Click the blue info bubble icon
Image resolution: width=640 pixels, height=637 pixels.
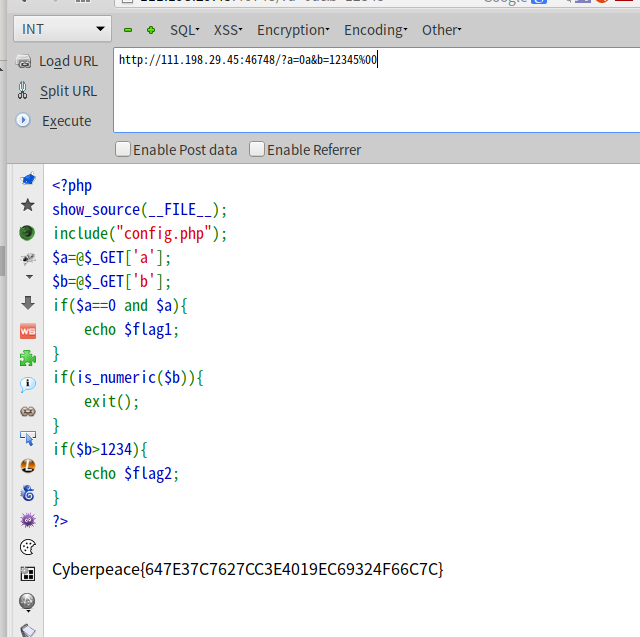coord(27,385)
